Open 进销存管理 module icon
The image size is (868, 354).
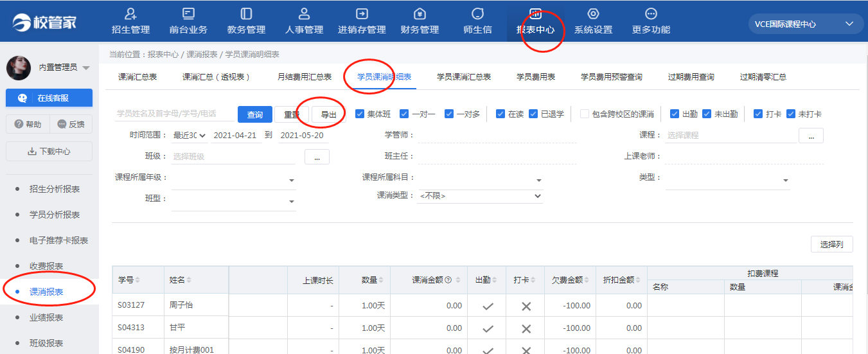pyautogui.click(x=362, y=13)
